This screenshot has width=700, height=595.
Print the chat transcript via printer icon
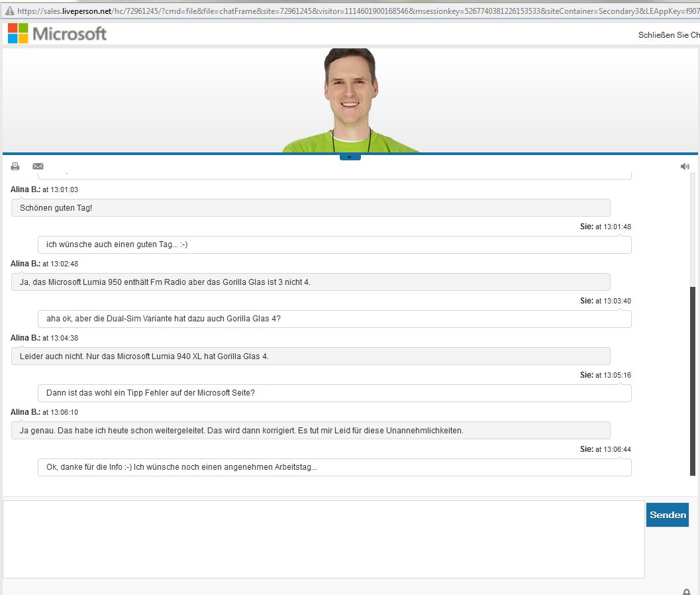click(x=15, y=166)
